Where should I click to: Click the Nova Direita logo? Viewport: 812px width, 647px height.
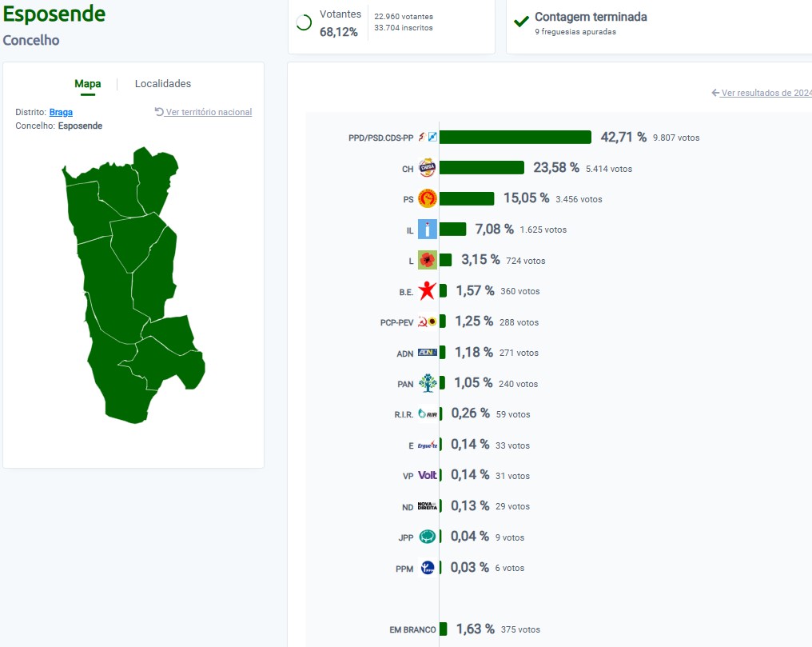428,506
